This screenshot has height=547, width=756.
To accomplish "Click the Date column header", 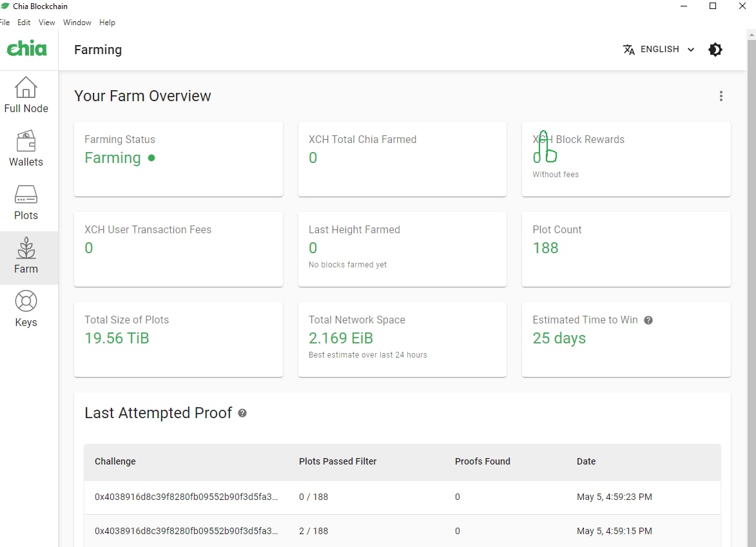I will (x=586, y=461).
